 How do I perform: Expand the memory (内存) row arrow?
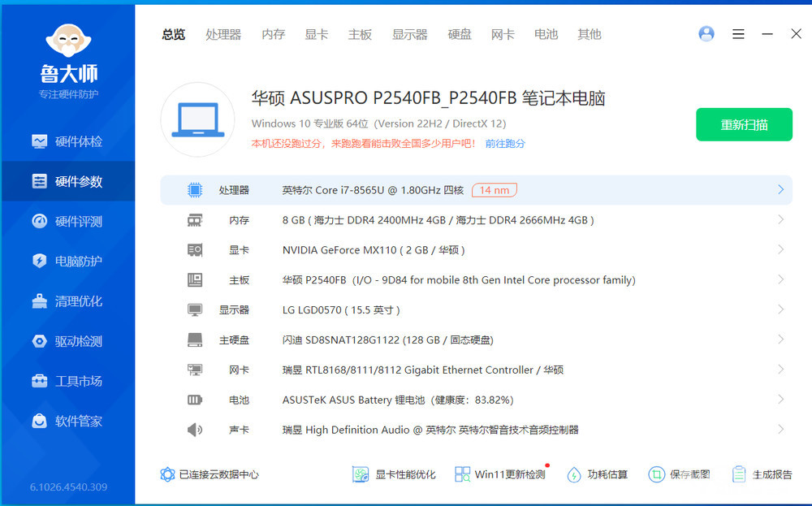pos(780,220)
